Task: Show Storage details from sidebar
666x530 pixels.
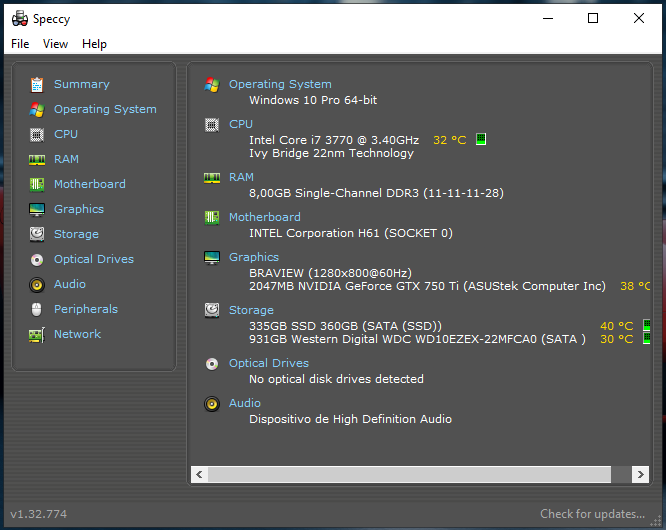Action: tap(76, 234)
